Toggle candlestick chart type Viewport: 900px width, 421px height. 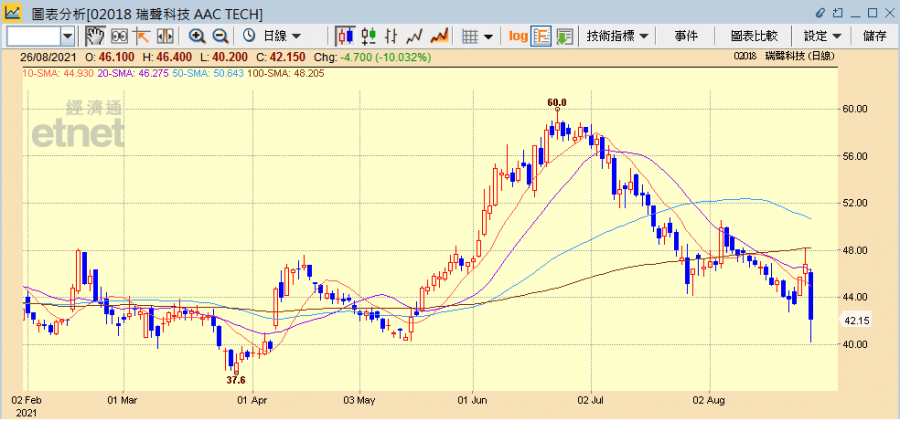[x=345, y=36]
